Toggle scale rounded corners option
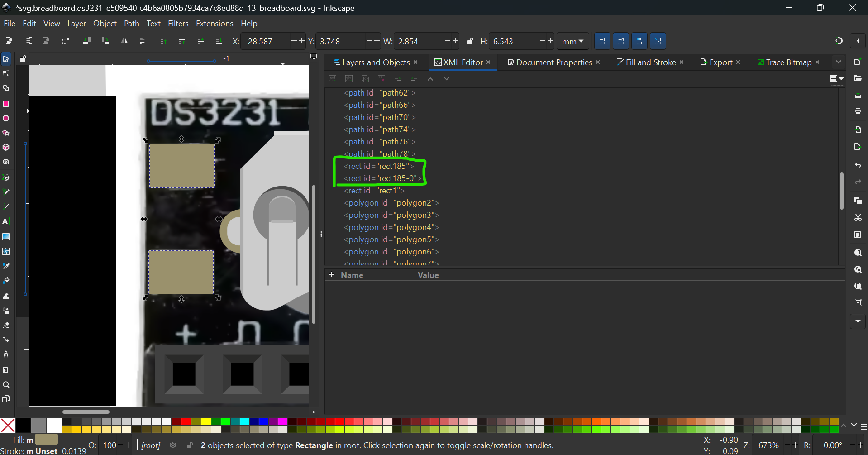 click(621, 41)
